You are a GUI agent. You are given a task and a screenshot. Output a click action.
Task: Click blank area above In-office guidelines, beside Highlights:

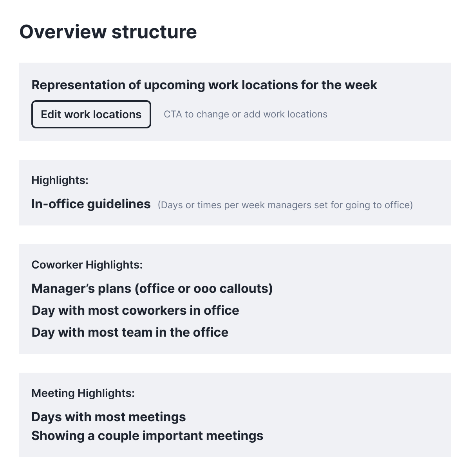274,180
